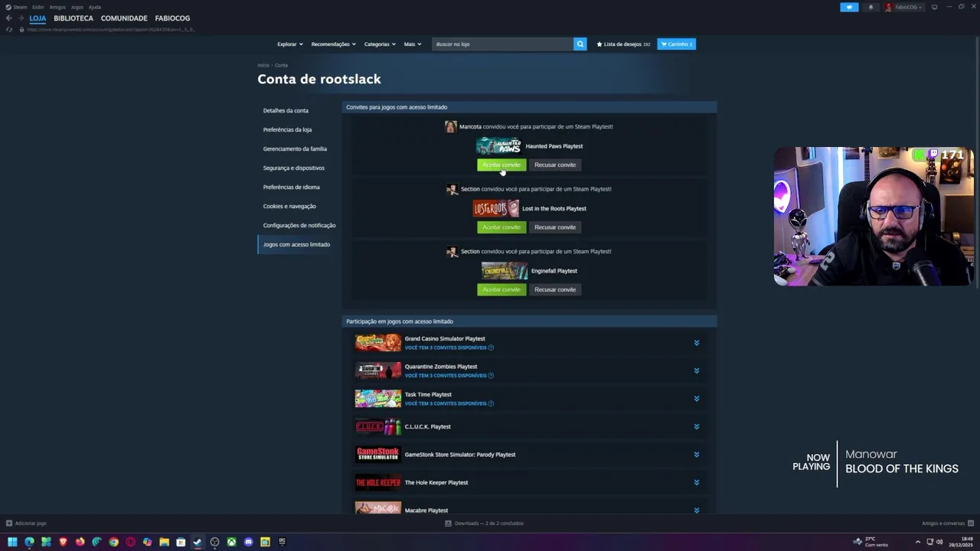Open the Explorar dropdown menu

[289, 44]
